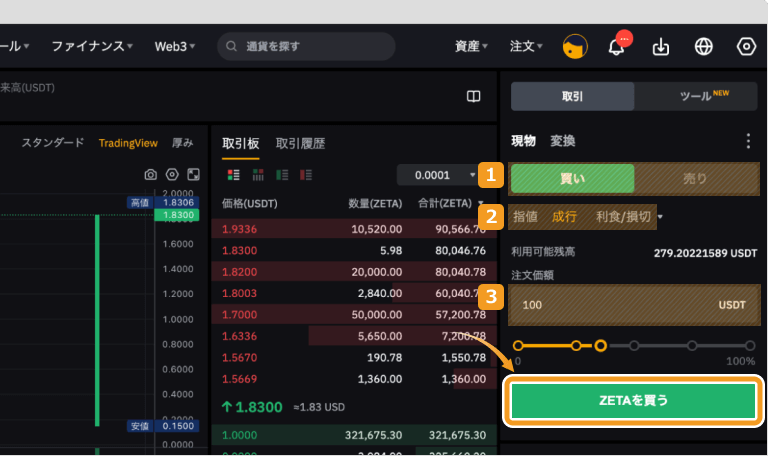Switch to 売り (sell) side
Screen dimensions: 768x456
pos(695,179)
